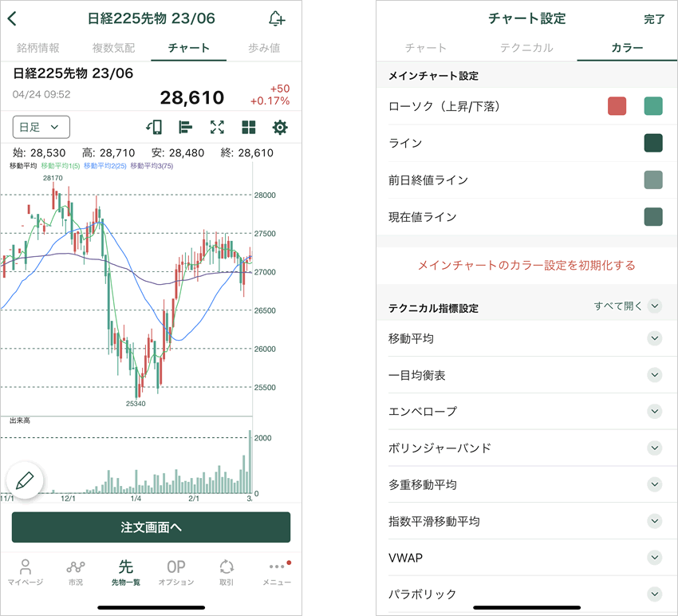
Task: Reset main chart colors via the red link
Action: click(526, 265)
